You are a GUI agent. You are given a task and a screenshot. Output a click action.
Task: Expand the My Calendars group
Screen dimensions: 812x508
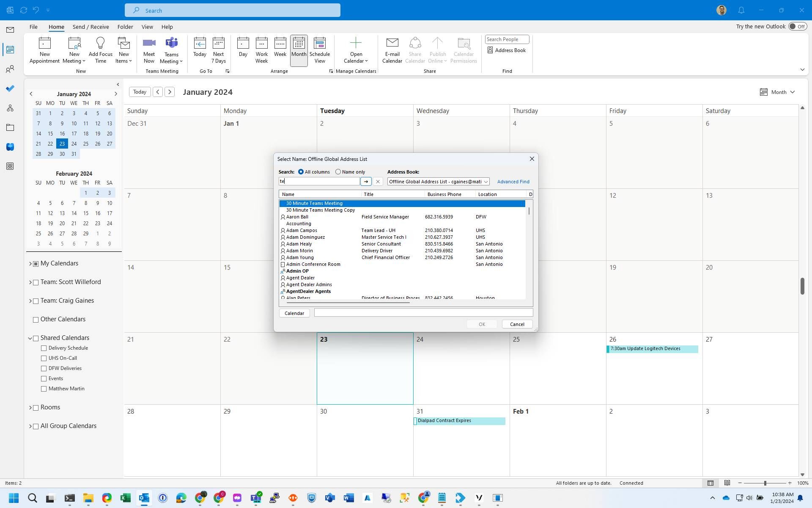(30, 264)
